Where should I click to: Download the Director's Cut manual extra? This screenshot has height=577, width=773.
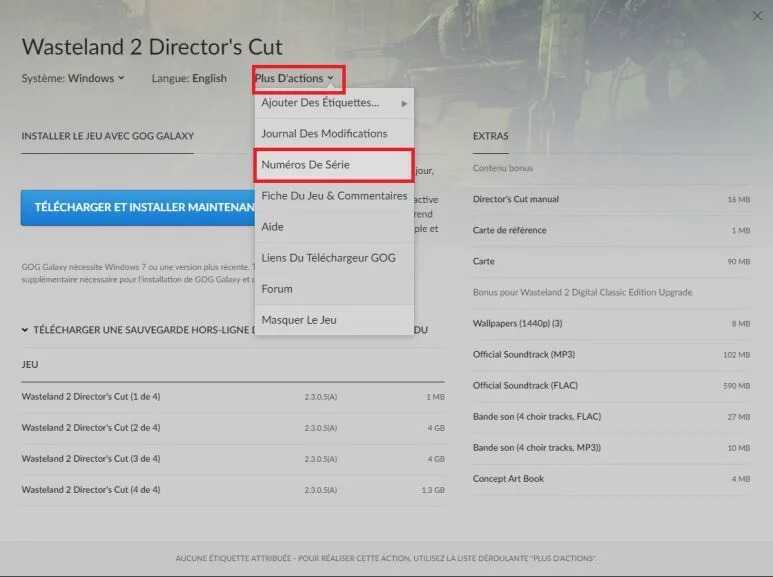tap(516, 199)
